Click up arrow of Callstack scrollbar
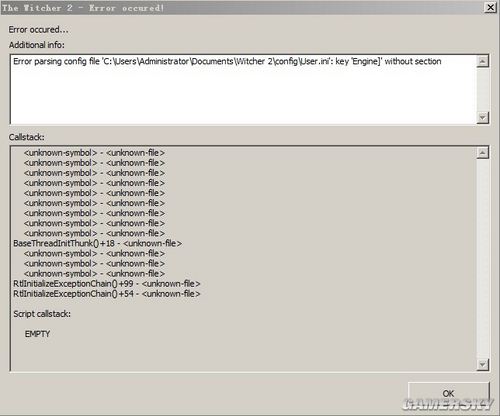The width and height of the screenshot is (500, 416). click(x=483, y=153)
